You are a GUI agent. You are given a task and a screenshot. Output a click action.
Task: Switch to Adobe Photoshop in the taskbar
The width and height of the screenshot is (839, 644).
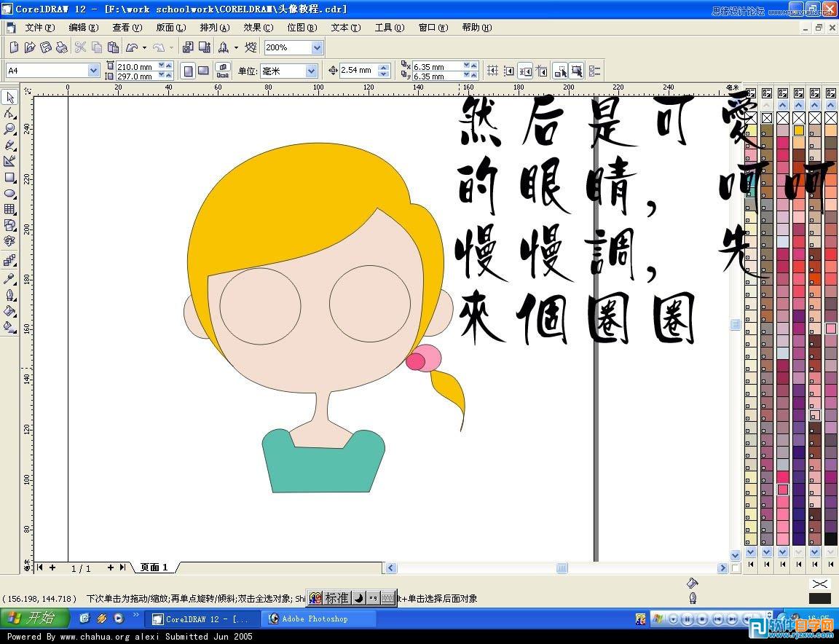click(318, 619)
